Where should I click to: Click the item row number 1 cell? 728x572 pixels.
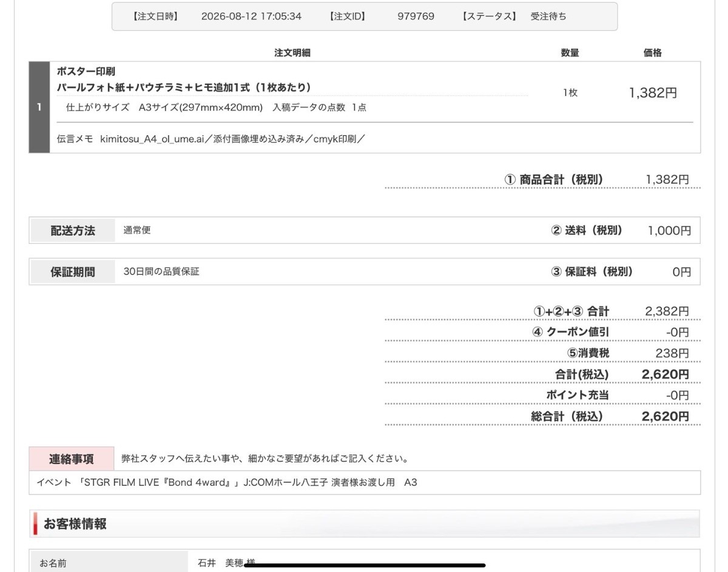(x=39, y=107)
